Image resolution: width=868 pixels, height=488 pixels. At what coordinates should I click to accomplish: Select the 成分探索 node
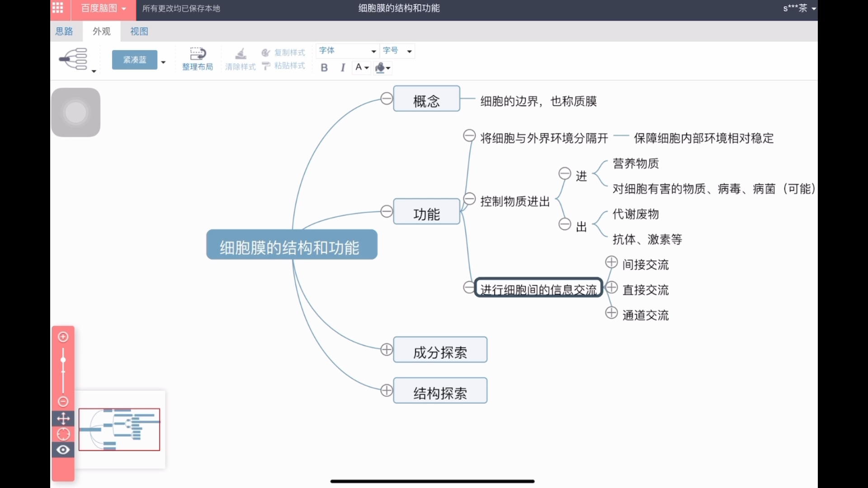pyautogui.click(x=440, y=350)
